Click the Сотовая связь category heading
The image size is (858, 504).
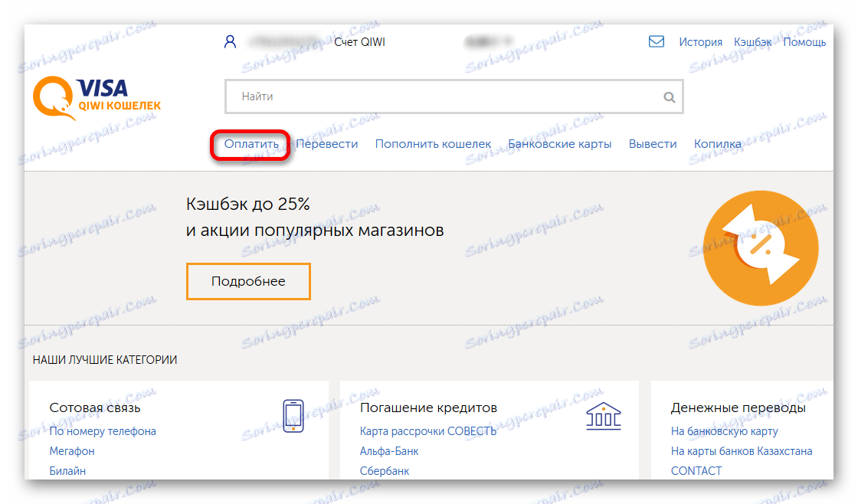[x=95, y=407]
